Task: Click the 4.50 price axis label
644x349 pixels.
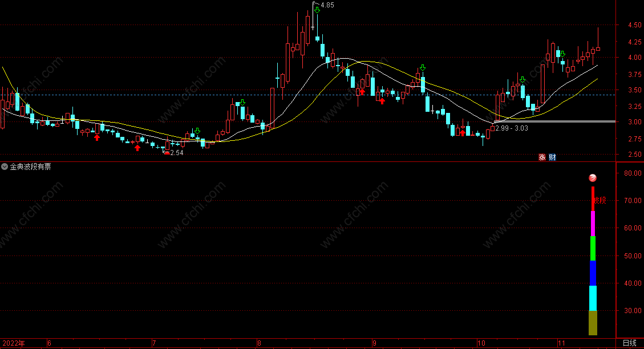Action: pyautogui.click(x=634, y=25)
